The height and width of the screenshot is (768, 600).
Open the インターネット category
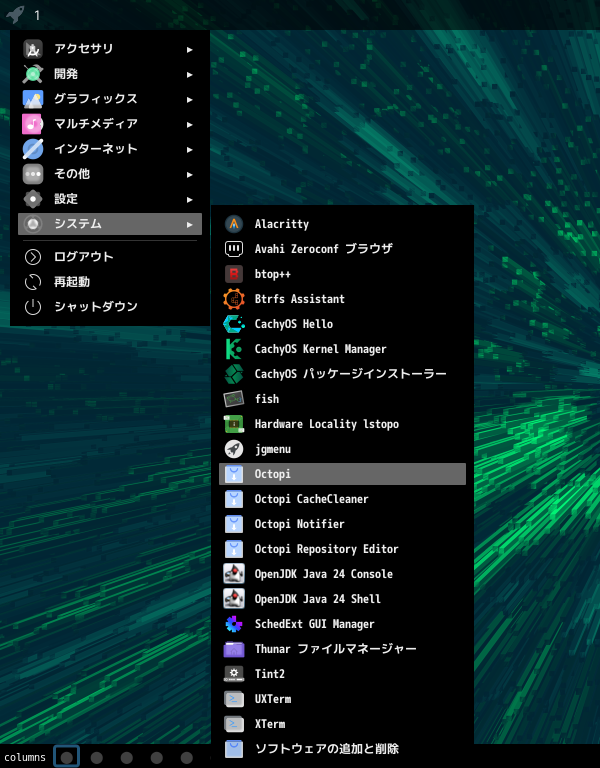tap(110, 149)
